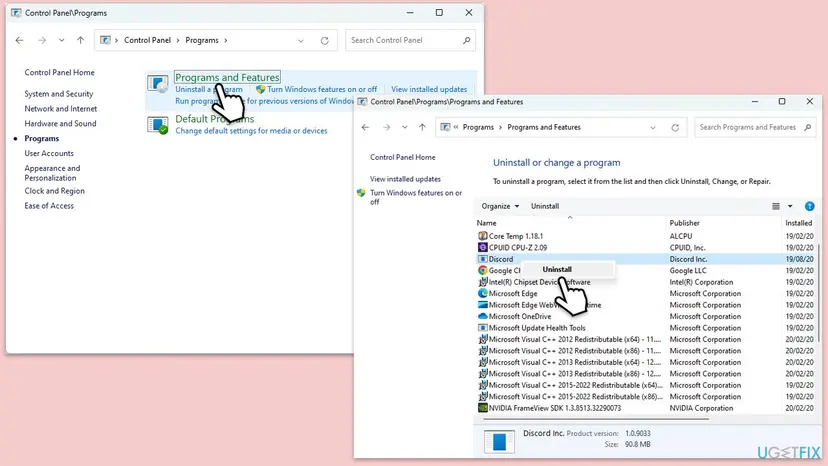The width and height of the screenshot is (828, 466).
Task: Click Back arrow in Programs window
Action: pyautogui.click(x=20, y=40)
